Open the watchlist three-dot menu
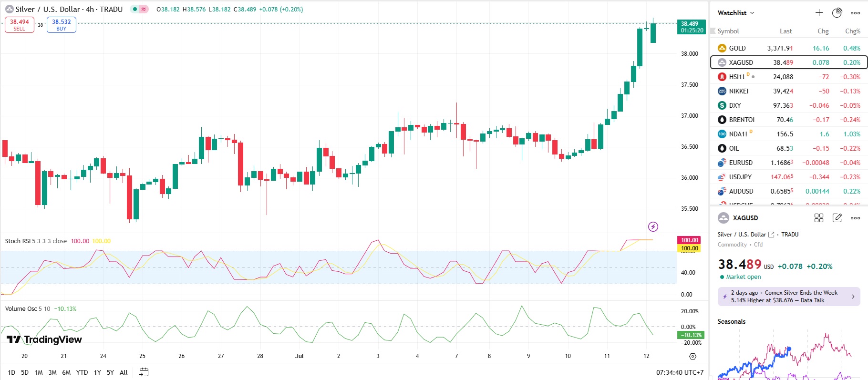 point(856,13)
